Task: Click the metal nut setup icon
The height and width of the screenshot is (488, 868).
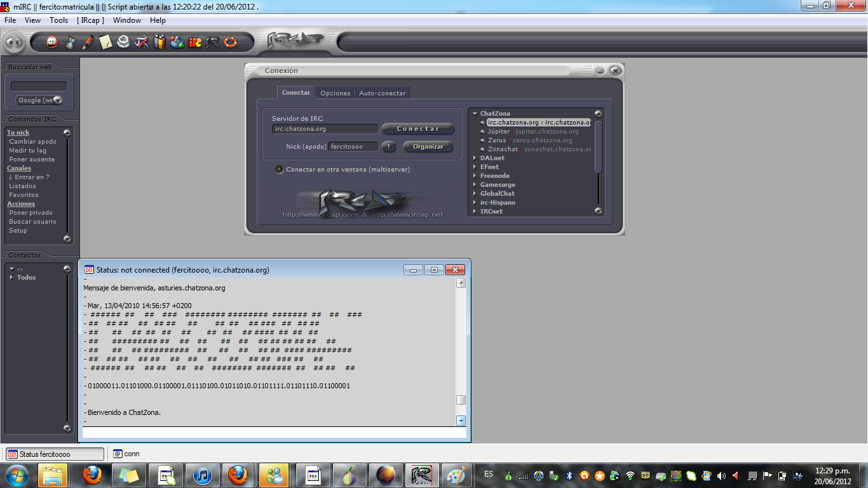Action: 123,43
